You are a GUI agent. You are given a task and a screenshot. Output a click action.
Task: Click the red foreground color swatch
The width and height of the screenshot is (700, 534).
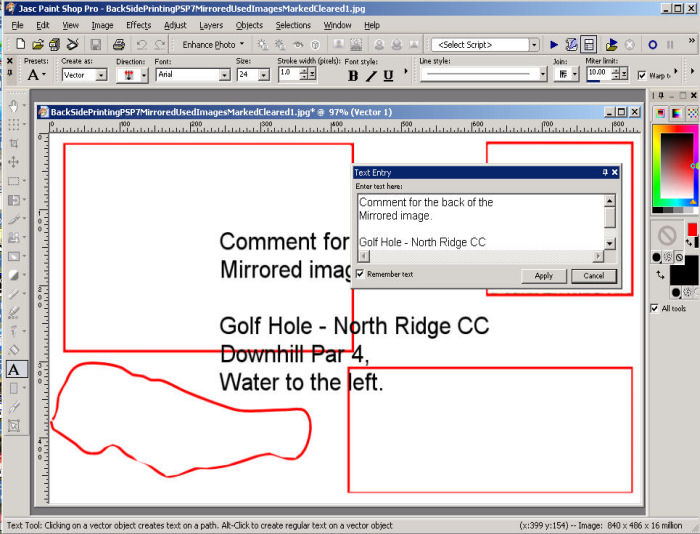[691, 229]
